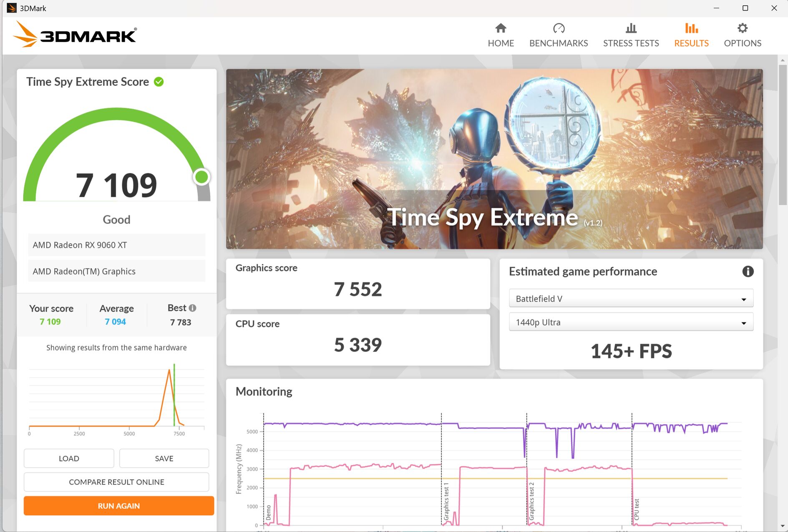Screen dimensions: 788x532
Task: Click the green validation checkmark beside the score title
Action: 159,82
